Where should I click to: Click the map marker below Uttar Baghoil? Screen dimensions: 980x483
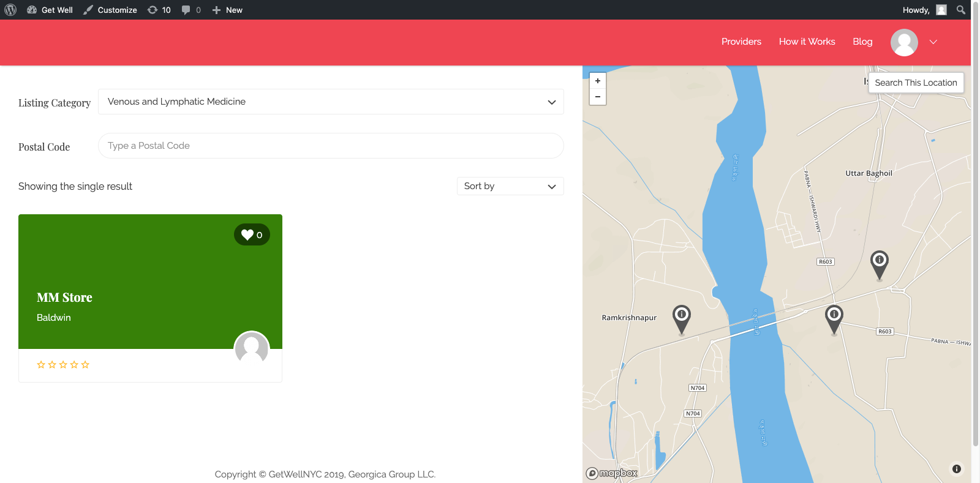coord(879,263)
